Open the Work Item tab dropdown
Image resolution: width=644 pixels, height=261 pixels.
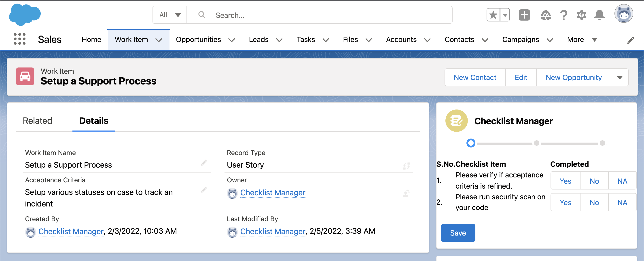coord(159,40)
